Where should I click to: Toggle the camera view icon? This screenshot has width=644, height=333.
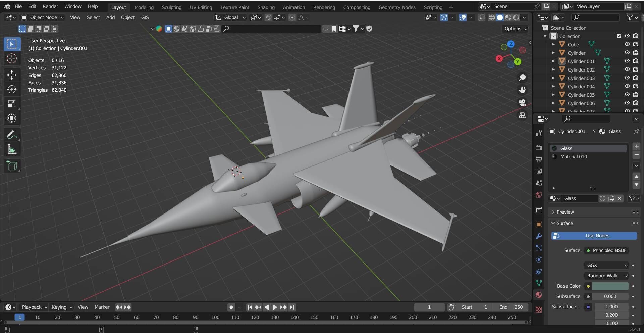[x=522, y=103]
